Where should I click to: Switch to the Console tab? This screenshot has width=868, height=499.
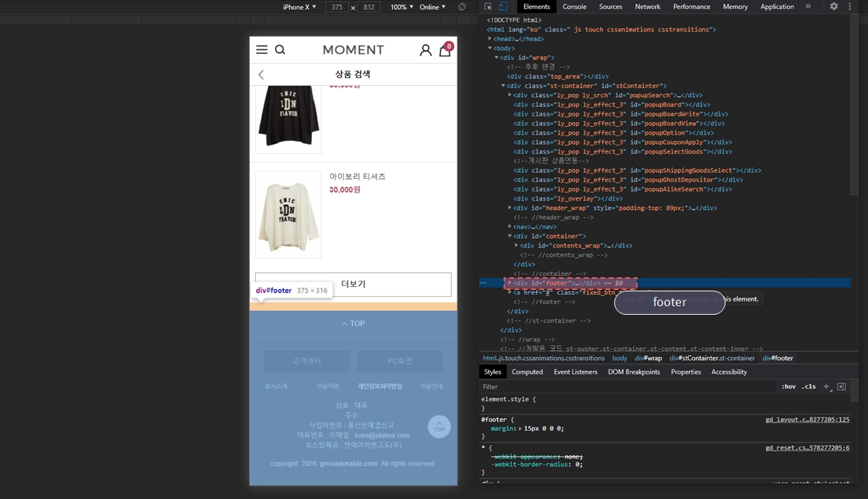pyautogui.click(x=574, y=7)
